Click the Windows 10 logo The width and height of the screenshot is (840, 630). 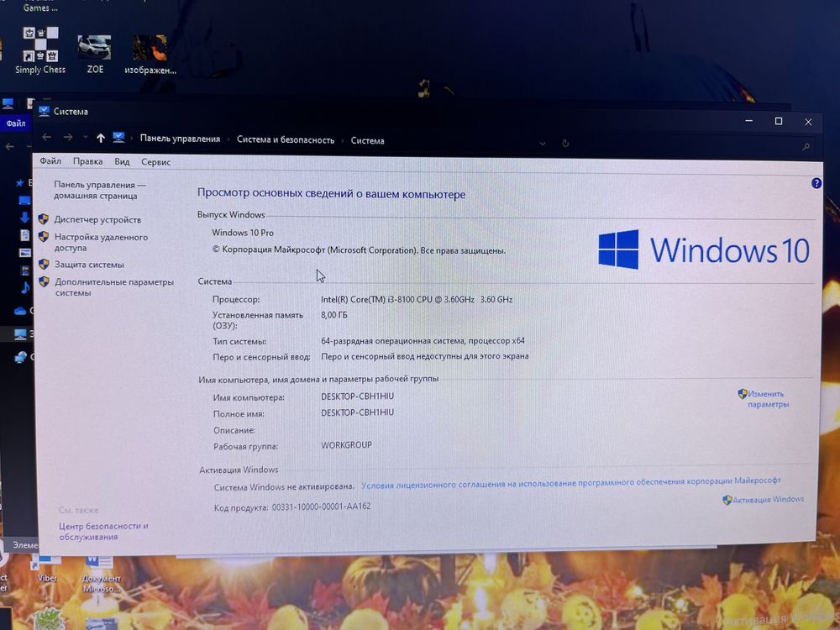tap(703, 249)
